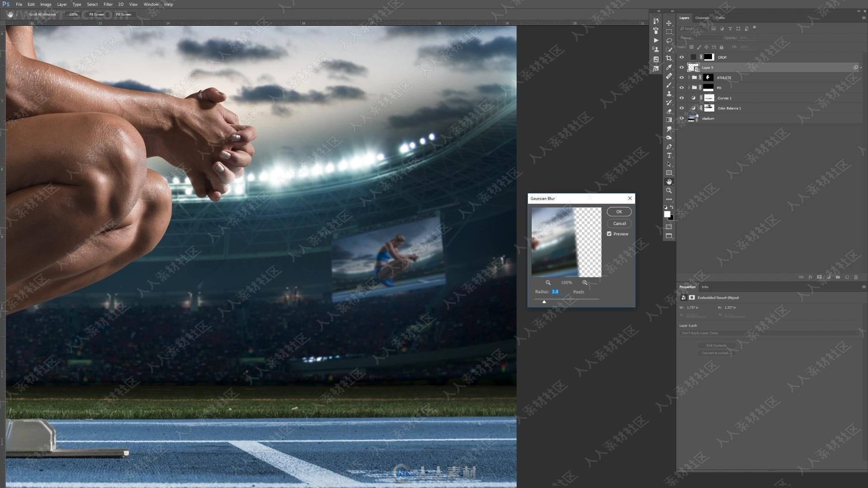Image resolution: width=868 pixels, height=488 pixels.
Task: Open the Window menu
Action: click(x=151, y=4)
